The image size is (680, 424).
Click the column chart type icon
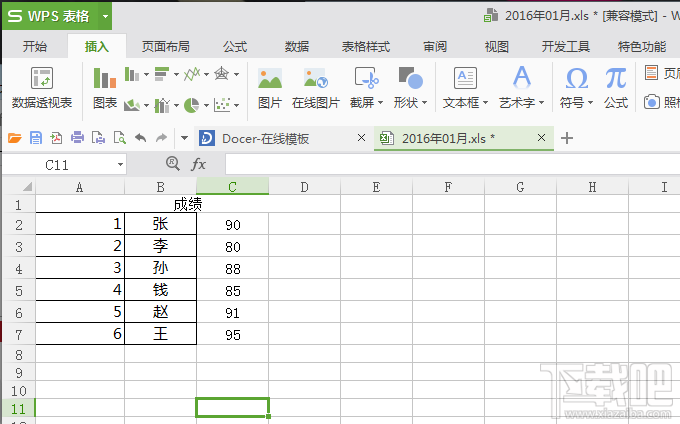point(132,74)
